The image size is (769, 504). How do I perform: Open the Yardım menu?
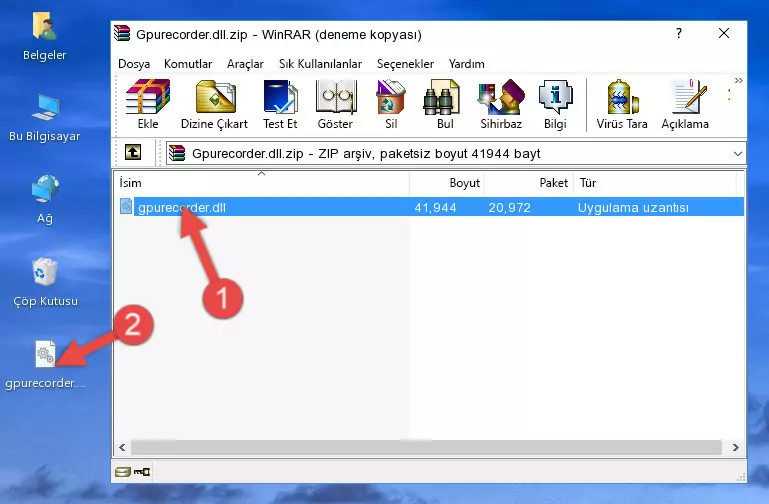(x=466, y=64)
